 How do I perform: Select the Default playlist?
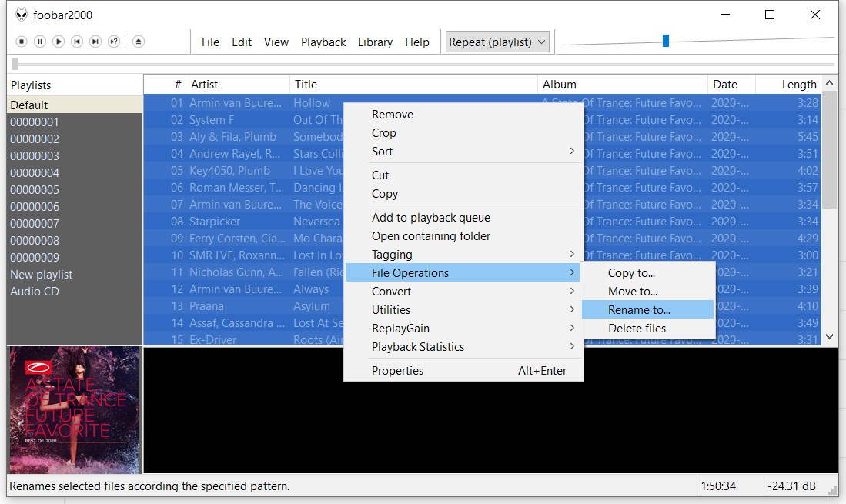click(74, 105)
